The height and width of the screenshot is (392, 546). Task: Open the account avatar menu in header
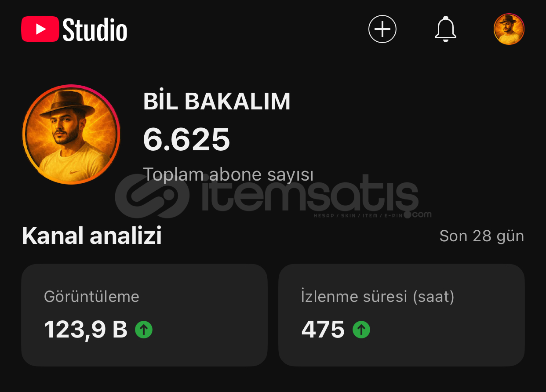pos(509,29)
